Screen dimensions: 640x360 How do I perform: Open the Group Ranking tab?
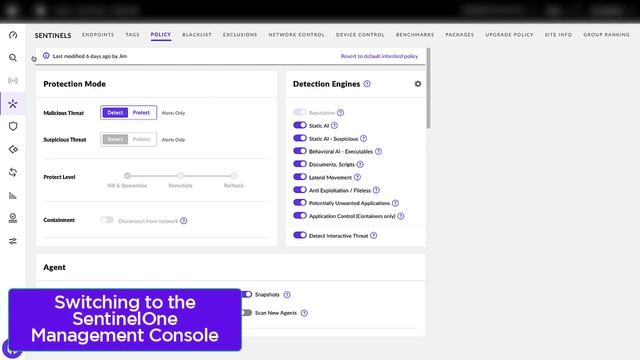click(607, 35)
